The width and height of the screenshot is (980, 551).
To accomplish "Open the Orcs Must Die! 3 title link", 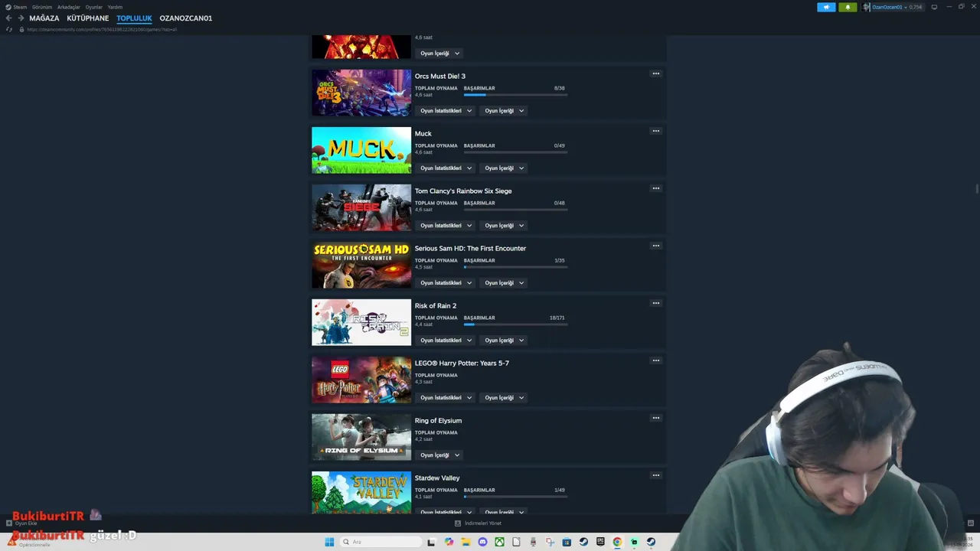I will (440, 77).
